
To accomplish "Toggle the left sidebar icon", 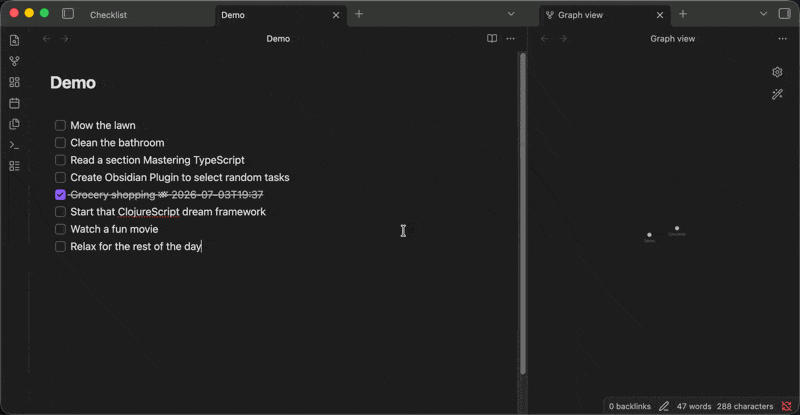I will tap(68, 14).
